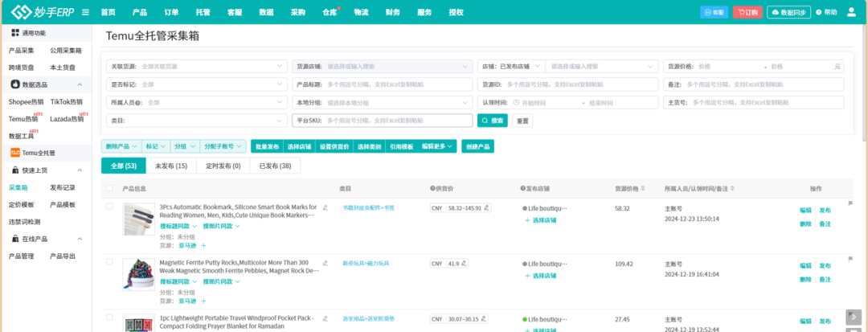Open 是否标记 dropdown
Viewport: 868px width, 332px height.
point(196,84)
